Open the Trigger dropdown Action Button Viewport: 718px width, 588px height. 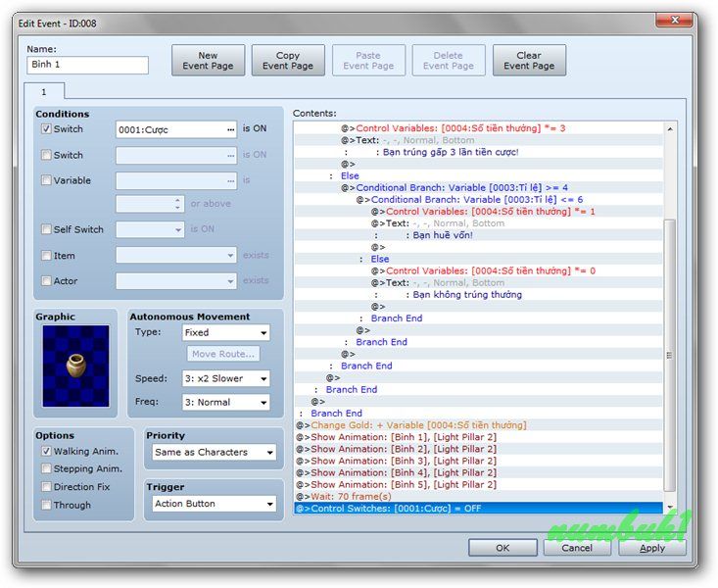214,504
